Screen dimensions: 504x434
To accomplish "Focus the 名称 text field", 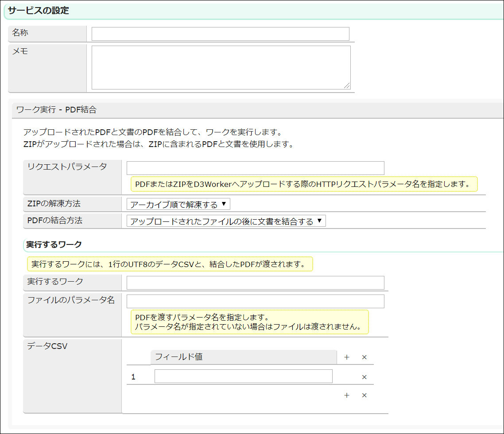I will click(220, 34).
